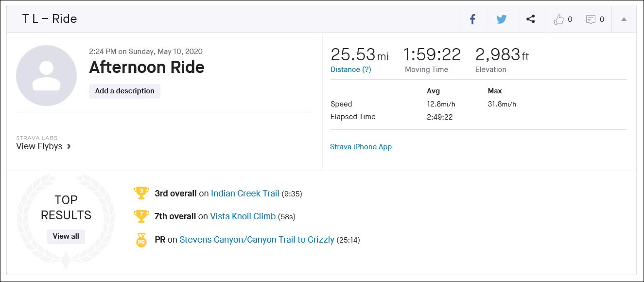Image resolution: width=644 pixels, height=282 pixels.
Task: Click the PR medal icon
Action: (x=141, y=240)
